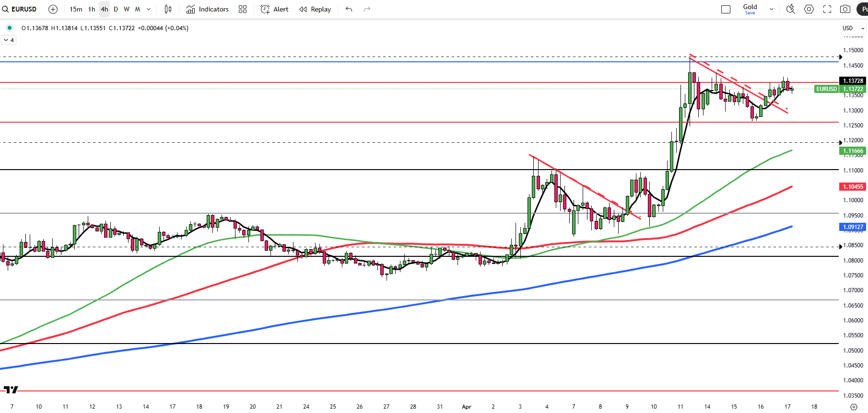Image resolution: width=868 pixels, height=413 pixels.
Task: Click the blue 1.09127 moving average label
Action: pyautogui.click(x=853, y=227)
